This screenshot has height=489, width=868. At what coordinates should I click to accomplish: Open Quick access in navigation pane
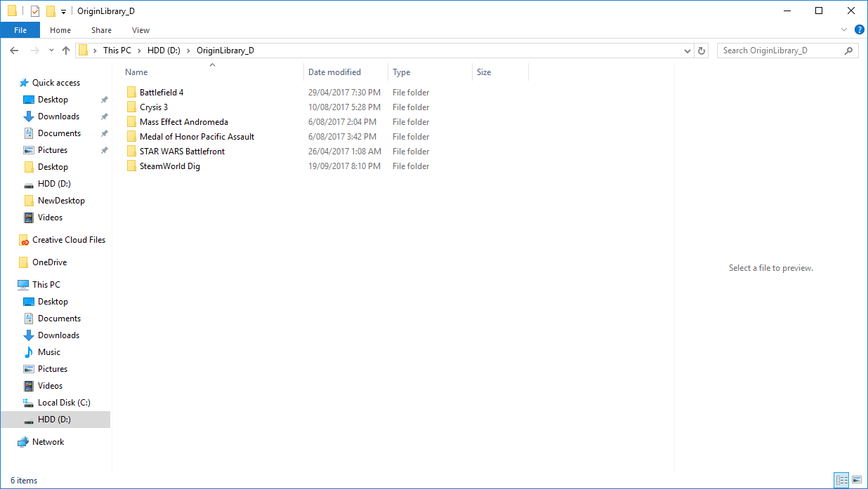click(56, 83)
